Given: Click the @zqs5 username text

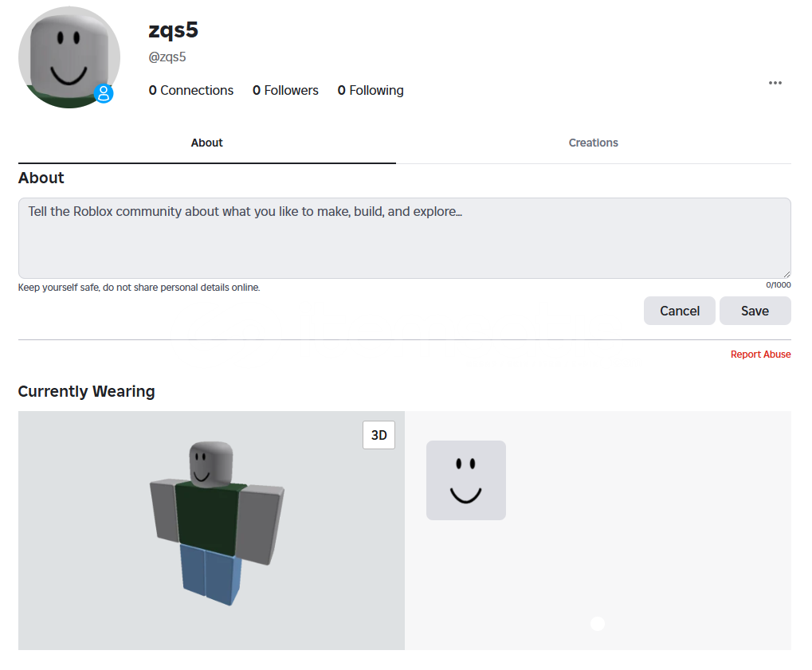Looking at the screenshot, I should [167, 57].
